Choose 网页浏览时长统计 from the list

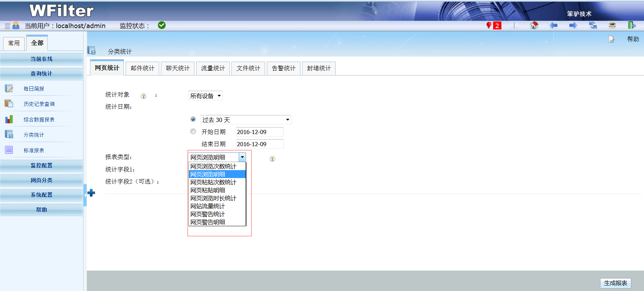pos(213,198)
